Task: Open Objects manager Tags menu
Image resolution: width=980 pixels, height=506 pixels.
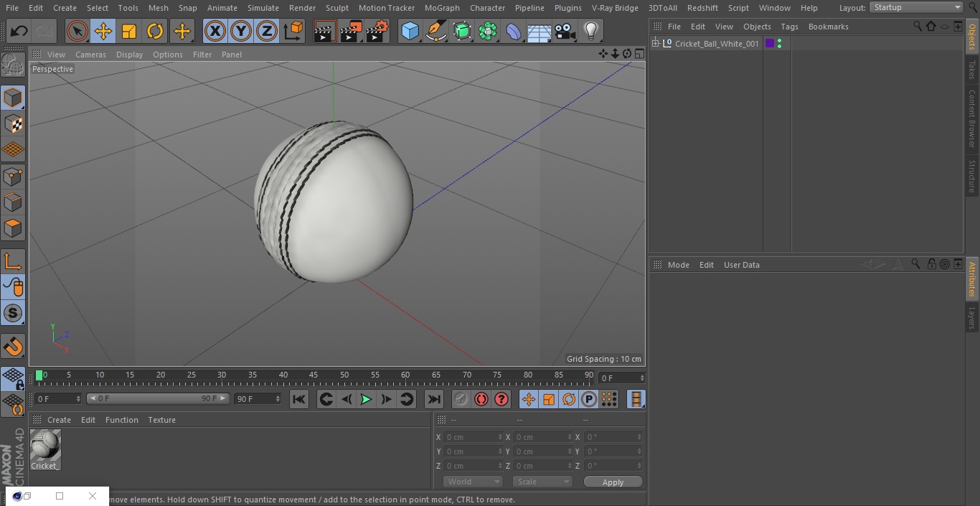Action: point(789,27)
